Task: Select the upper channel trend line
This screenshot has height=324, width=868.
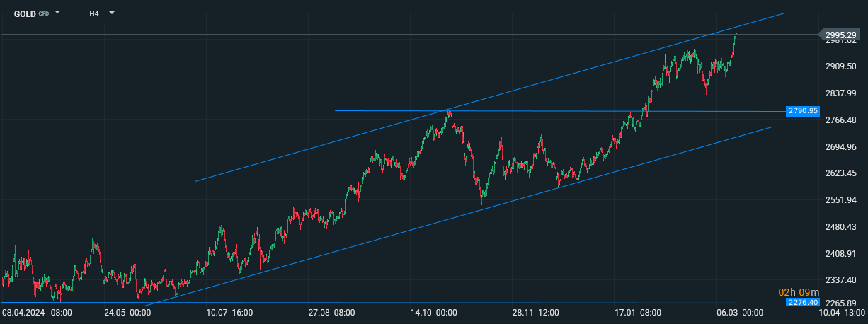Action: (x=489, y=98)
